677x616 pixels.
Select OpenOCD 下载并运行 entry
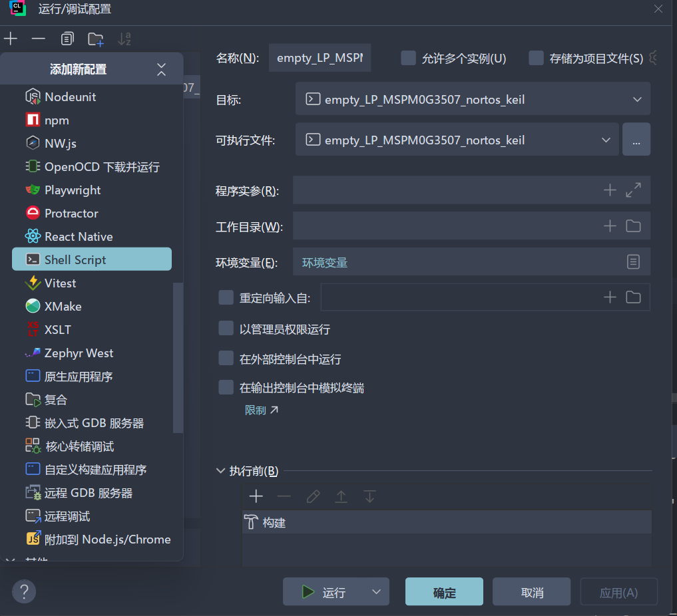(92, 166)
